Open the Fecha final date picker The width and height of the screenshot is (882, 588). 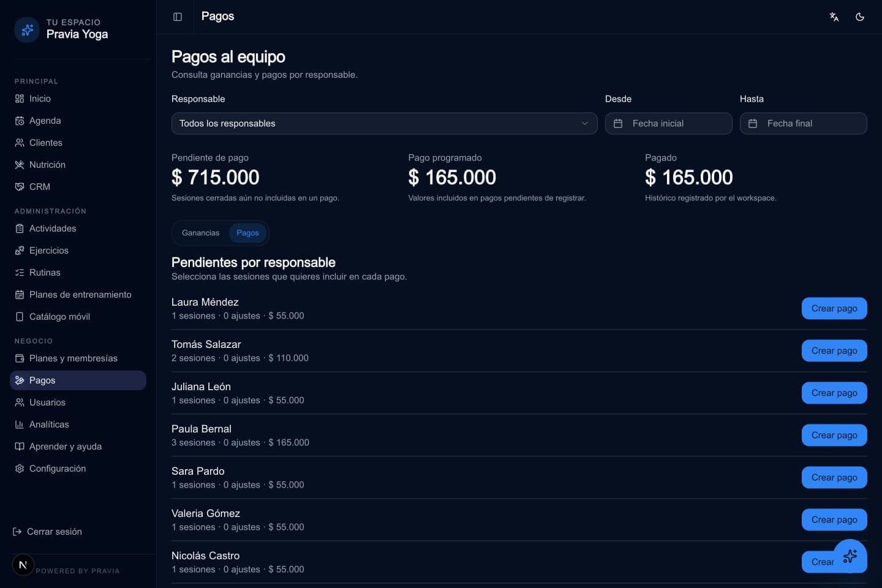803,123
